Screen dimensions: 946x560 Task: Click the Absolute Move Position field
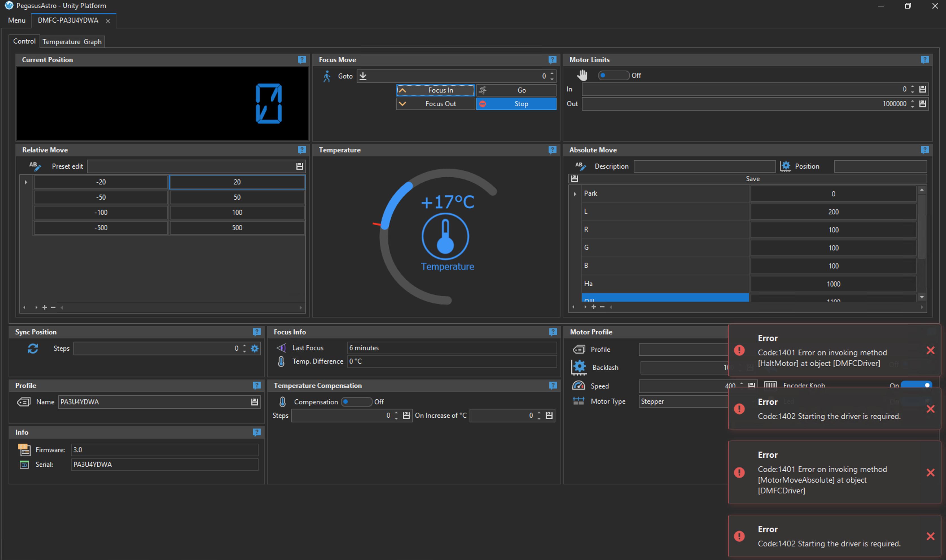pos(880,166)
